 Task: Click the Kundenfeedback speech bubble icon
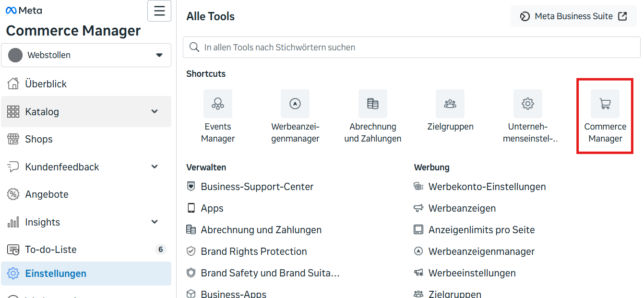tap(13, 167)
